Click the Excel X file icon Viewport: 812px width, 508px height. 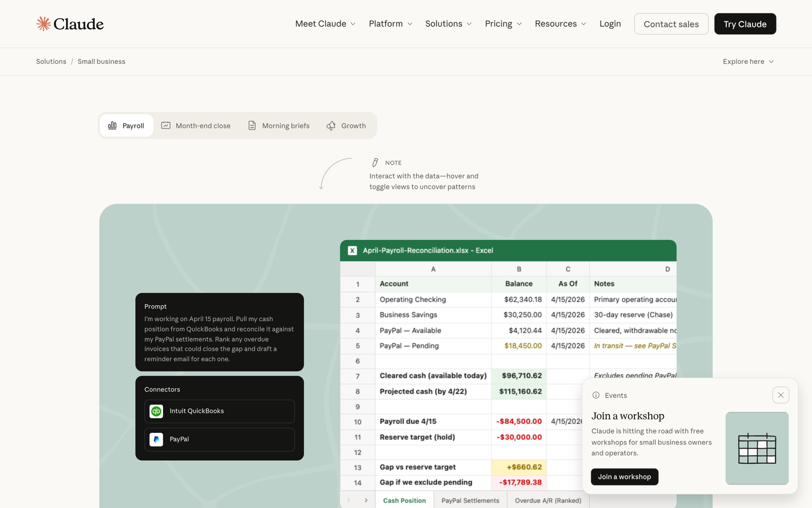(352, 250)
